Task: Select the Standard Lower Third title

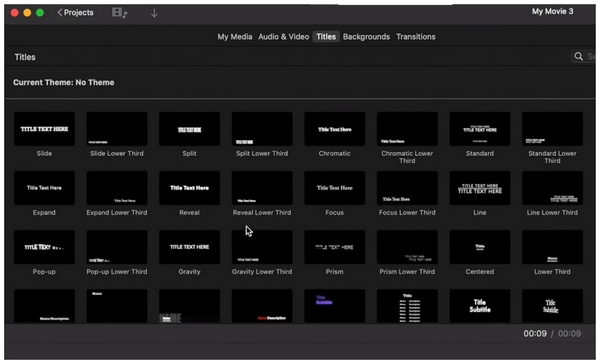Action: coord(552,129)
